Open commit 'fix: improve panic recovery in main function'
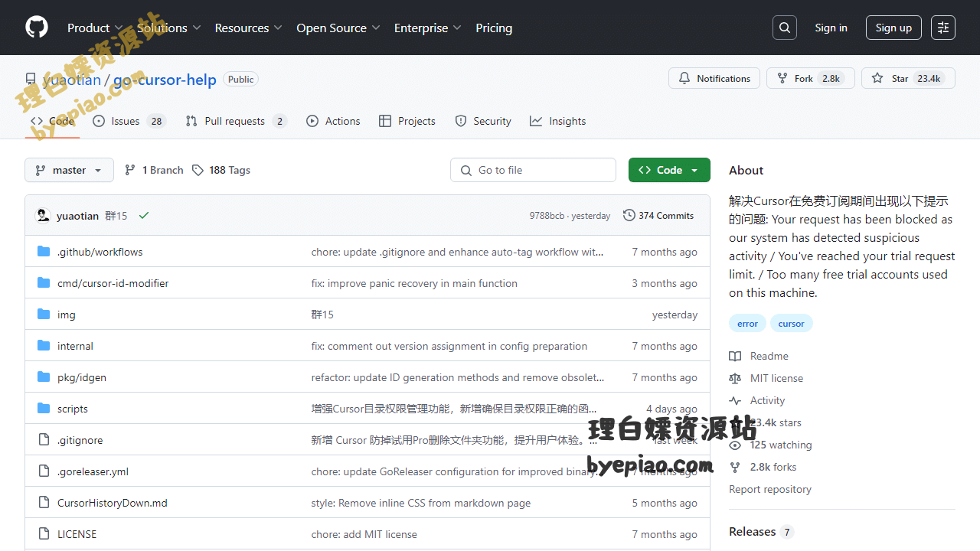This screenshot has width=980, height=551. pos(414,283)
